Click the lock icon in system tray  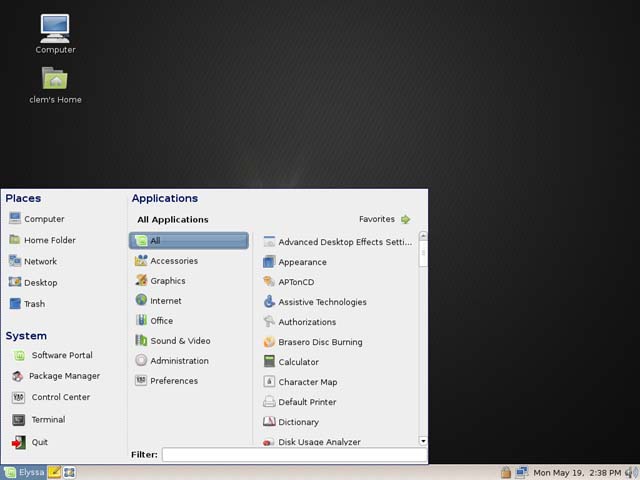tap(506, 472)
